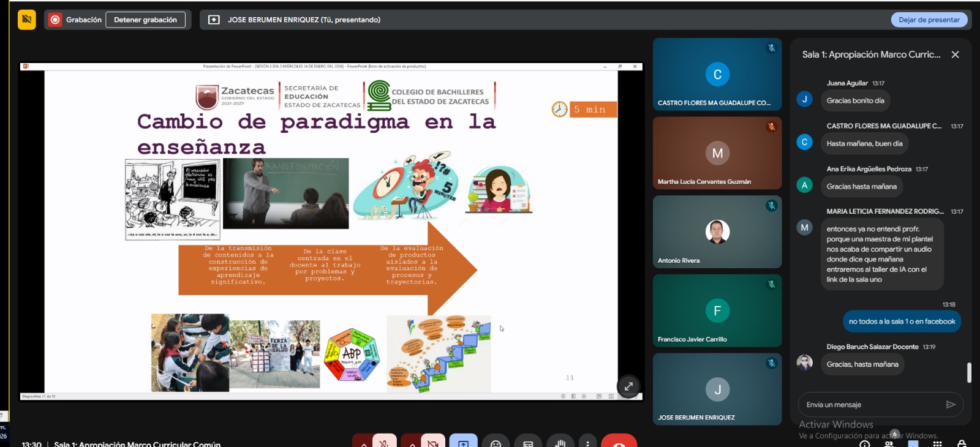Click the share screen toolbar icon
980x447 pixels.
[x=463, y=442]
